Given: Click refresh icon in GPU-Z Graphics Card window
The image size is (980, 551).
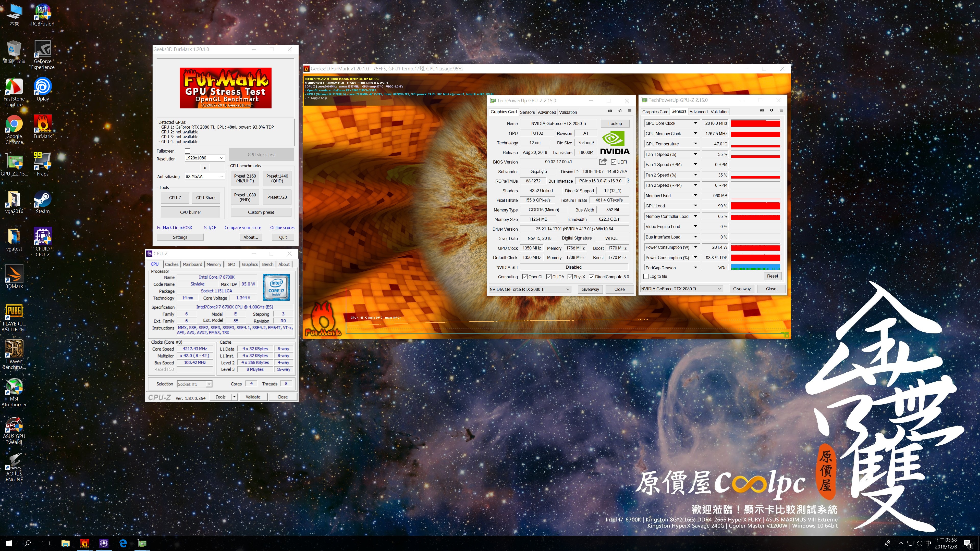Looking at the screenshot, I should click(620, 111).
